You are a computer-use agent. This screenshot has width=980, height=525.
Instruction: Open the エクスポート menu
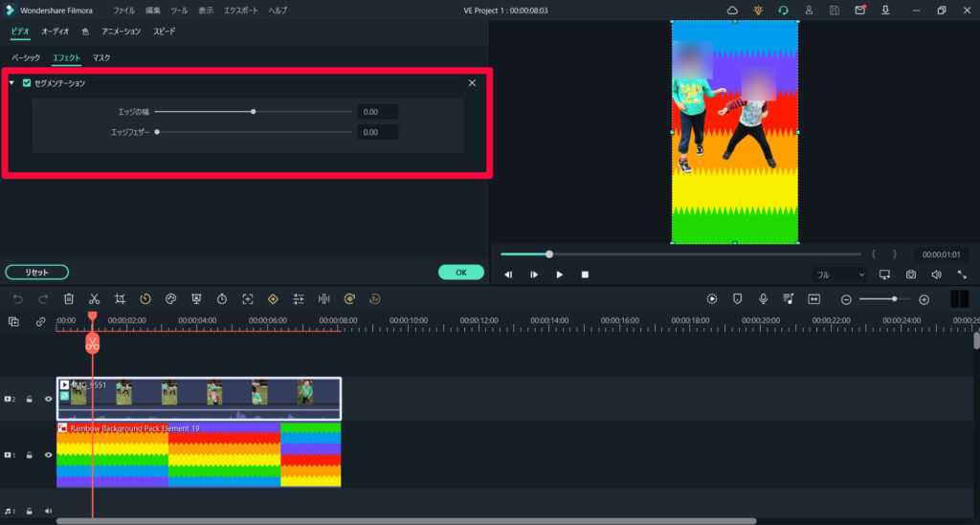(239, 10)
